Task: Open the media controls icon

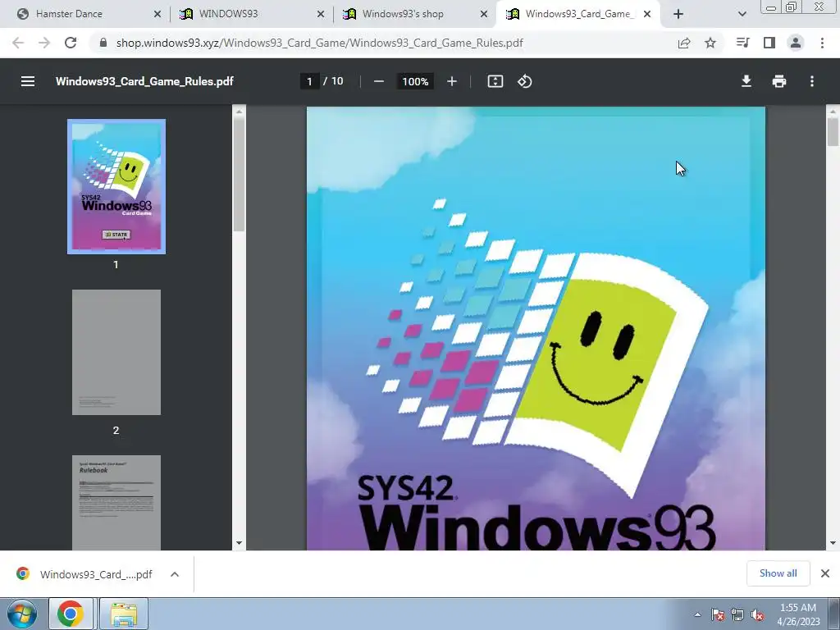Action: (743, 43)
